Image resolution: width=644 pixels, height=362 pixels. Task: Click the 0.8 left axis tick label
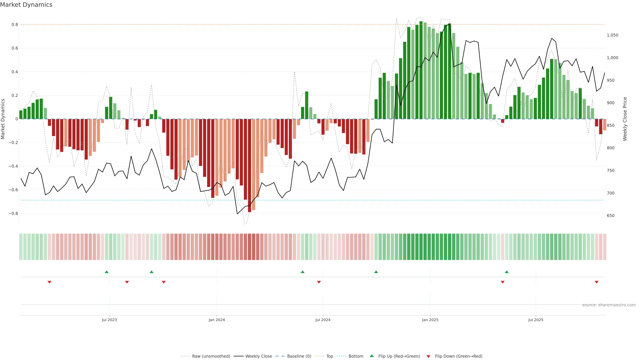coord(15,24)
